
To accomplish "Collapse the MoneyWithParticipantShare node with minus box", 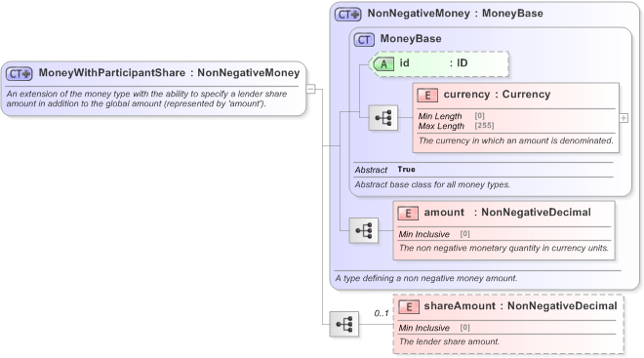I will pyautogui.click(x=311, y=89).
